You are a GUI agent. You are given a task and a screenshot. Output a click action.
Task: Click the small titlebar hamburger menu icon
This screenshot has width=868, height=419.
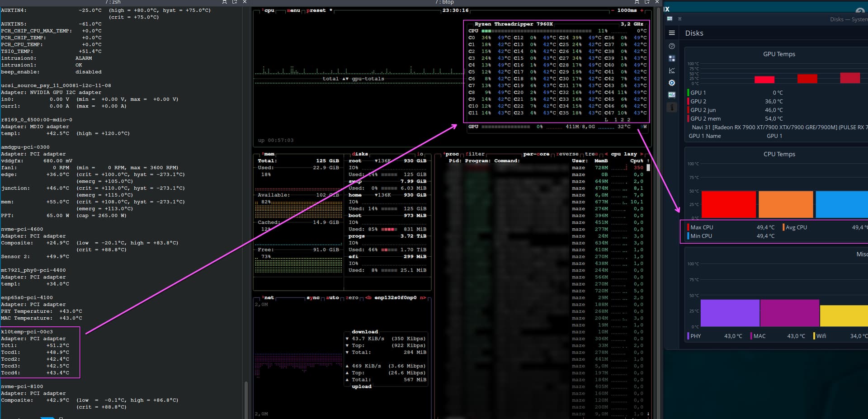tap(679, 19)
